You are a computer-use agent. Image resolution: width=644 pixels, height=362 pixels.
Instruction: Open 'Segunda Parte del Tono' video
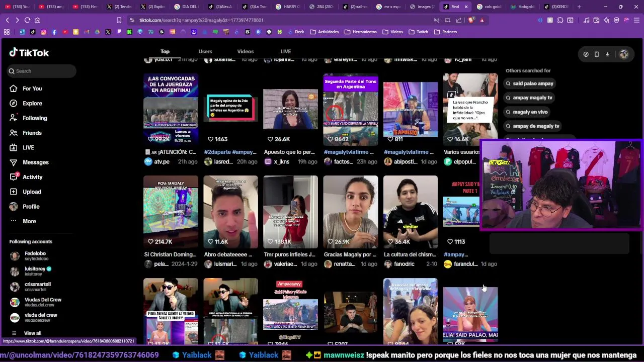(351, 110)
